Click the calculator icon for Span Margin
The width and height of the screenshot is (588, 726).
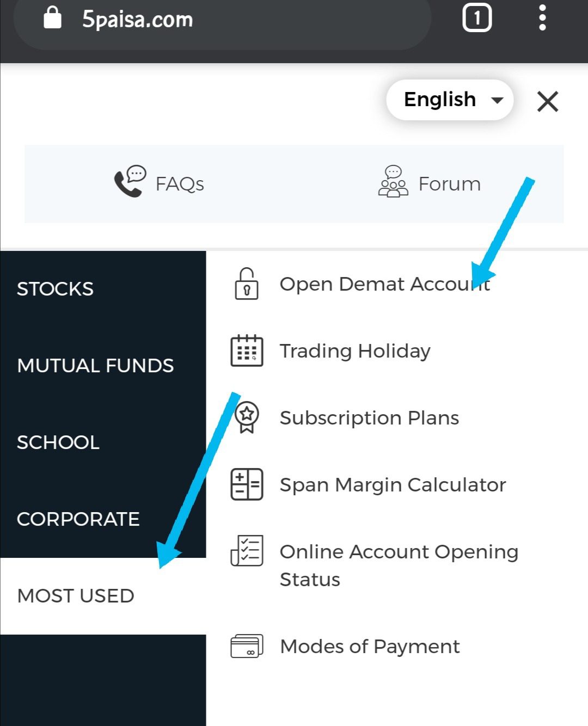247,484
